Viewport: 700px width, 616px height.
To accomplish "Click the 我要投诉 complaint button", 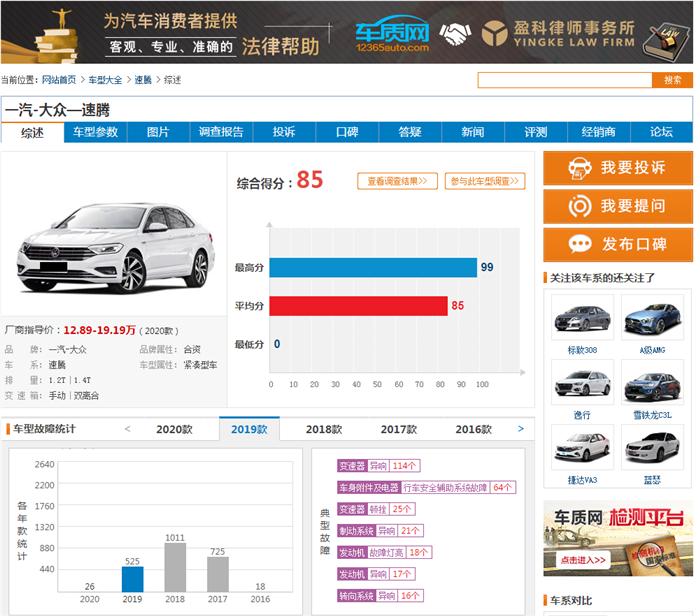I will point(618,168).
